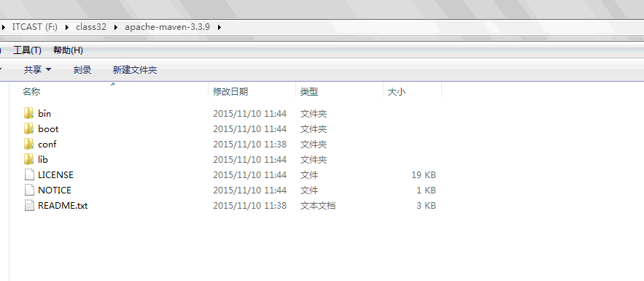Sort by 名称 column header
Image resolution: width=644 pixels, height=281 pixels.
(x=31, y=92)
